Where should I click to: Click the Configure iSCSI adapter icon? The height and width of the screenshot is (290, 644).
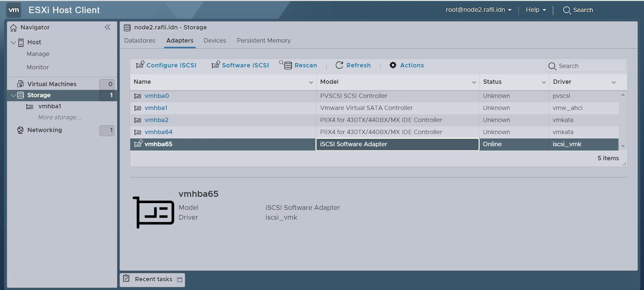click(x=140, y=64)
